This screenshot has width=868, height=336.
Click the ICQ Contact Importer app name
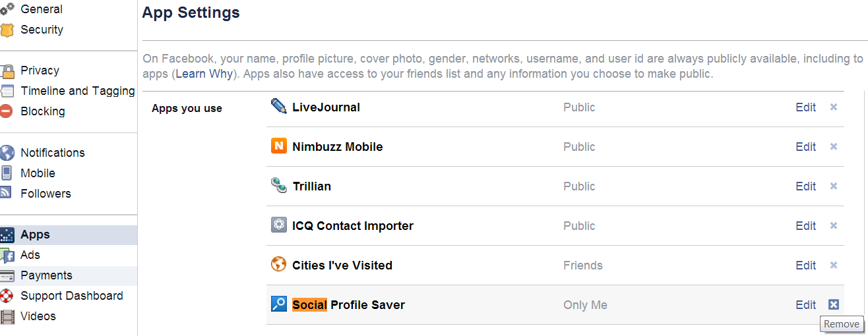coord(353,226)
